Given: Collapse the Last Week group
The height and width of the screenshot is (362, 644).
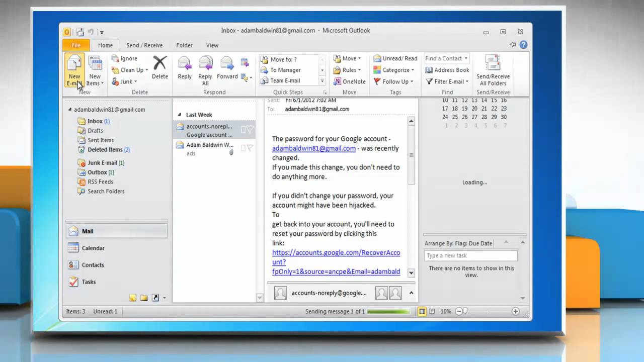Looking at the screenshot, I should click(x=180, y=115).
